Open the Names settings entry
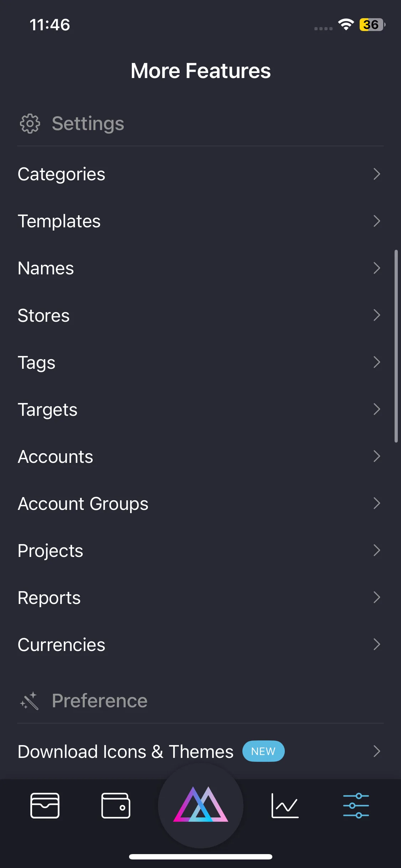Image resolution: width=401 pixels, height=868 pixels. point(46,268)
